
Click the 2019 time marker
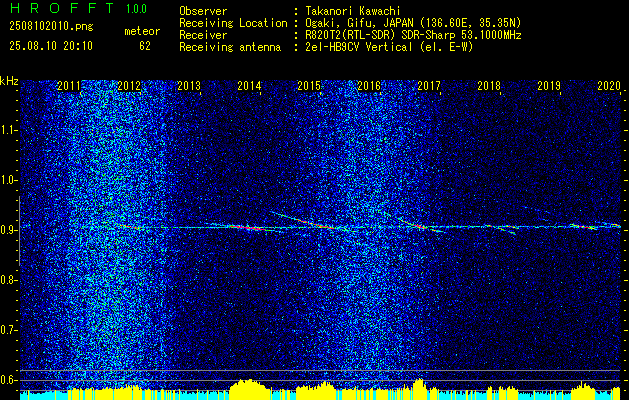click(x=549, y=85)
